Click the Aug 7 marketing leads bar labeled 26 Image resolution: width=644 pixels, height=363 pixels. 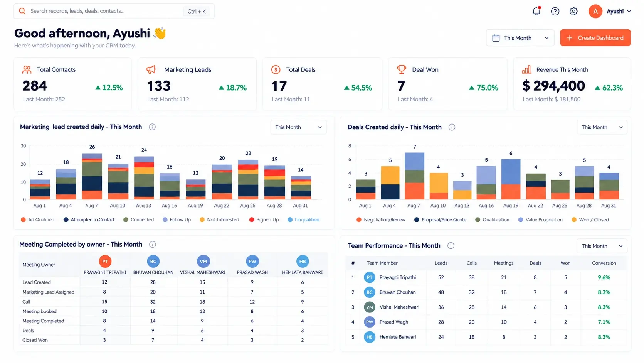click(x=92, y=176)
